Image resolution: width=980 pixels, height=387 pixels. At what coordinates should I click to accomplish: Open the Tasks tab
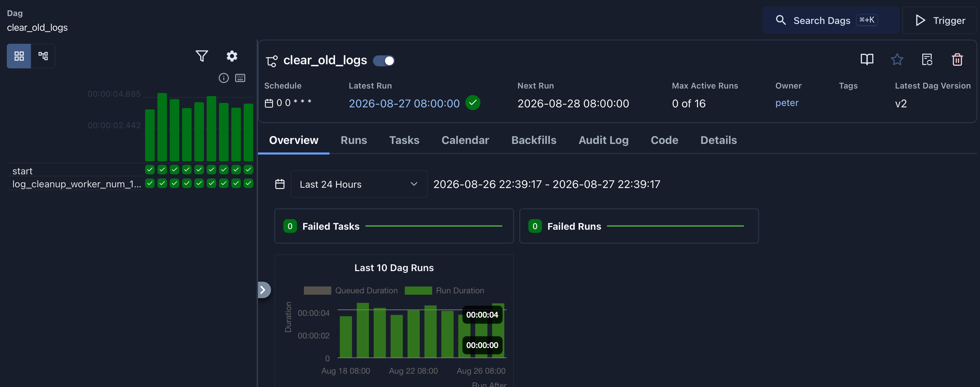click(x=404, y=140)
